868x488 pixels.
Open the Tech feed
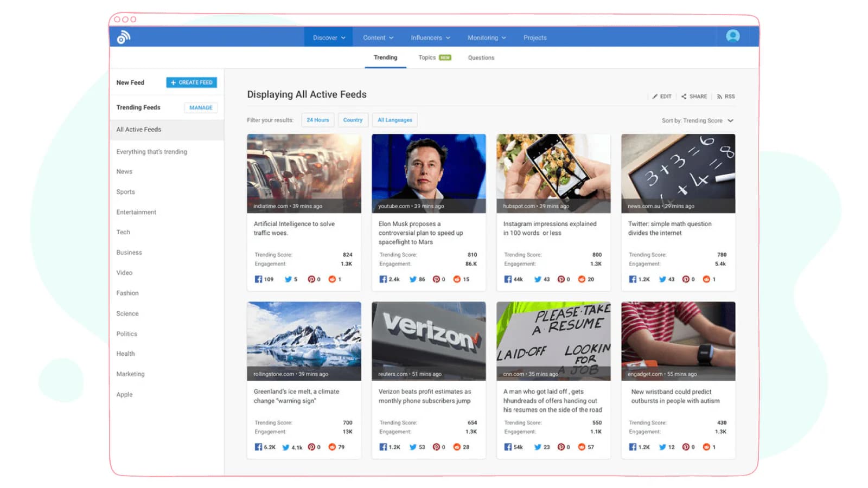pyautogui.click(x=123, y=232)
